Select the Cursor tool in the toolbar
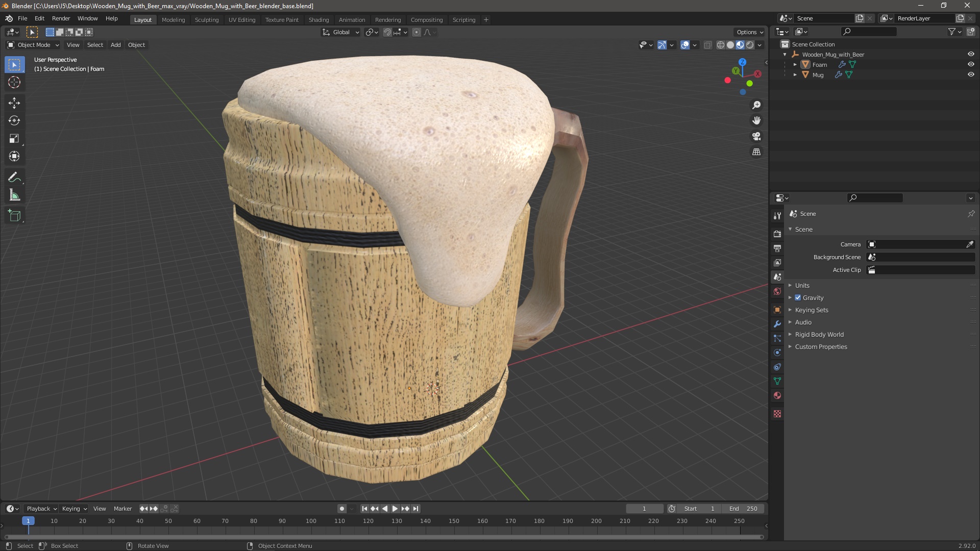The height and width of the screenshot is (551, 980). 14,82
